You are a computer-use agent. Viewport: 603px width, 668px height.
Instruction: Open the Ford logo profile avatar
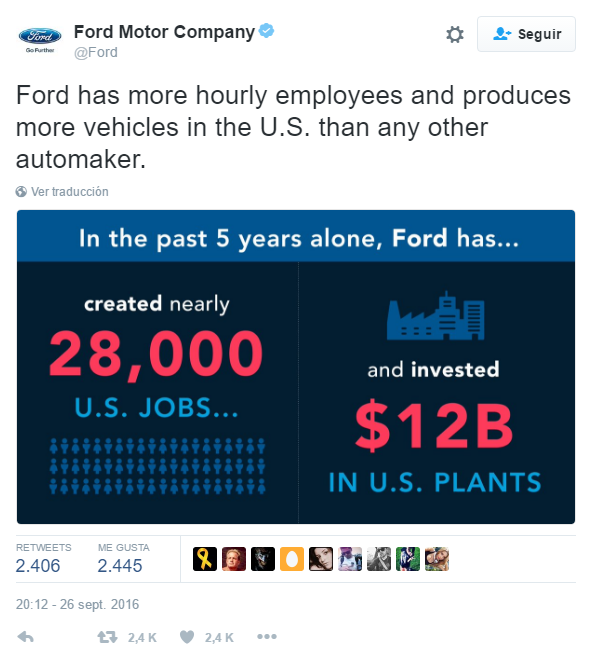click(40, 40)
